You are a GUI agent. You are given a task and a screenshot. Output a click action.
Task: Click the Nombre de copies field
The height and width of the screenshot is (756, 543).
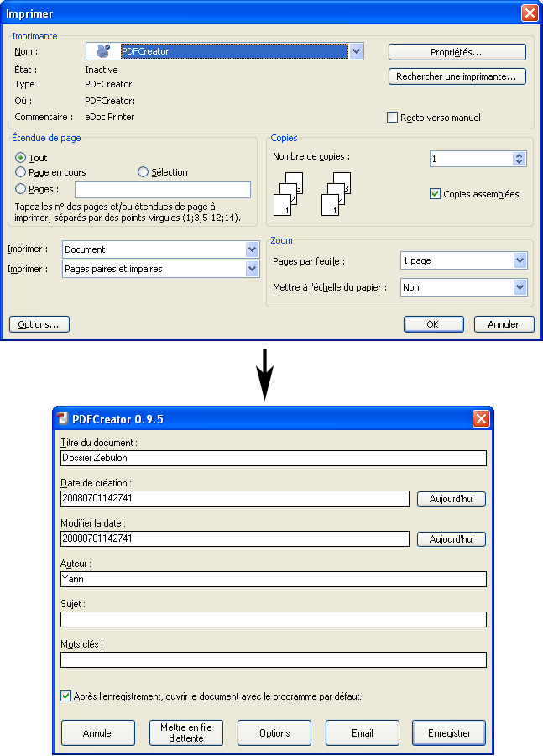click(x=471, y=159)
